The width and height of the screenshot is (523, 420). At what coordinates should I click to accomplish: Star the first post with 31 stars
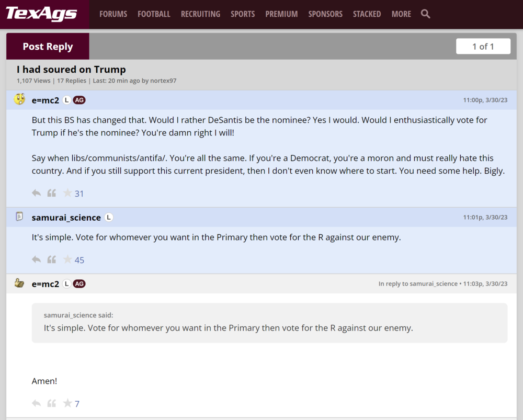[67, 193]
